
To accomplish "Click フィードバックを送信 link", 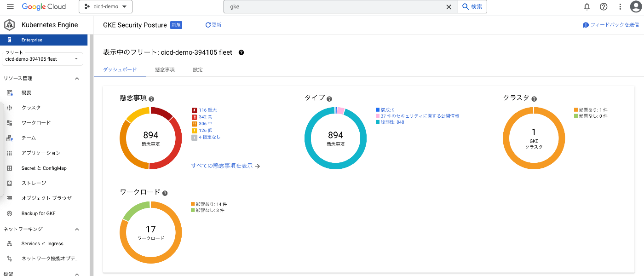I will pos(611,25).
